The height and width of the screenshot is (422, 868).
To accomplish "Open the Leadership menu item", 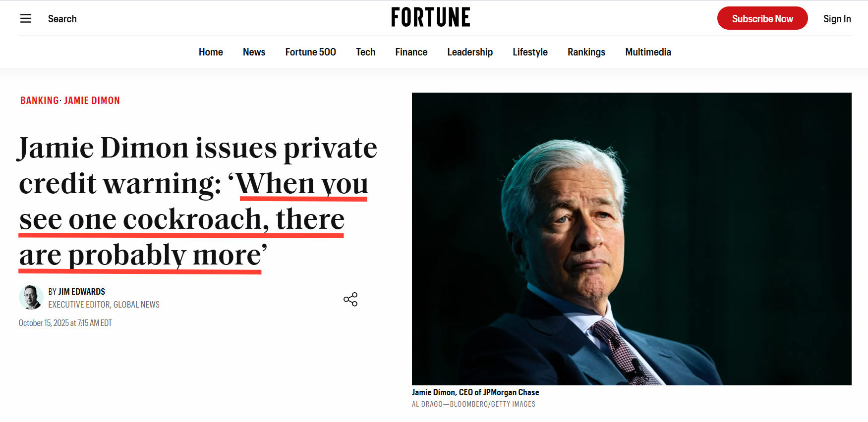I will pyautogui.click(x=469, y=52).
